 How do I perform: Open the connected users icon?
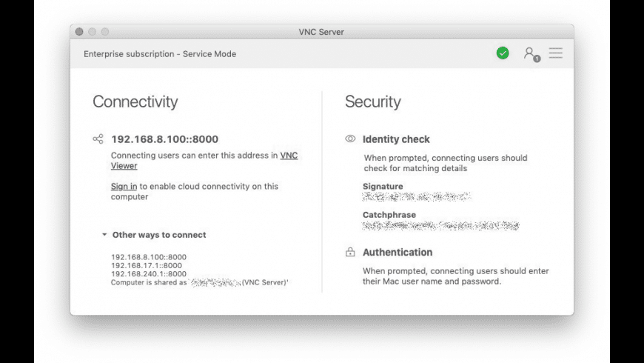coord(530,53)
